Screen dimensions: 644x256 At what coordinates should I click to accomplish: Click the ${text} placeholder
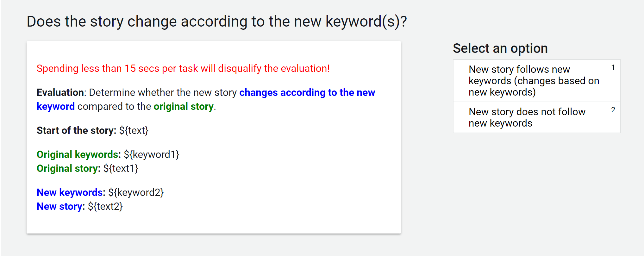(x=134, y=130)
